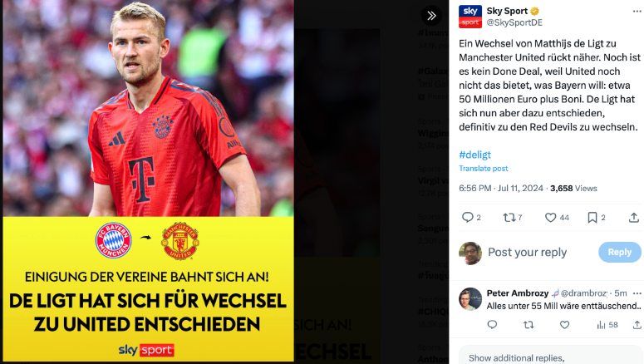Click the blue Reply button
The image size is (644, 364).
[619, 253]
